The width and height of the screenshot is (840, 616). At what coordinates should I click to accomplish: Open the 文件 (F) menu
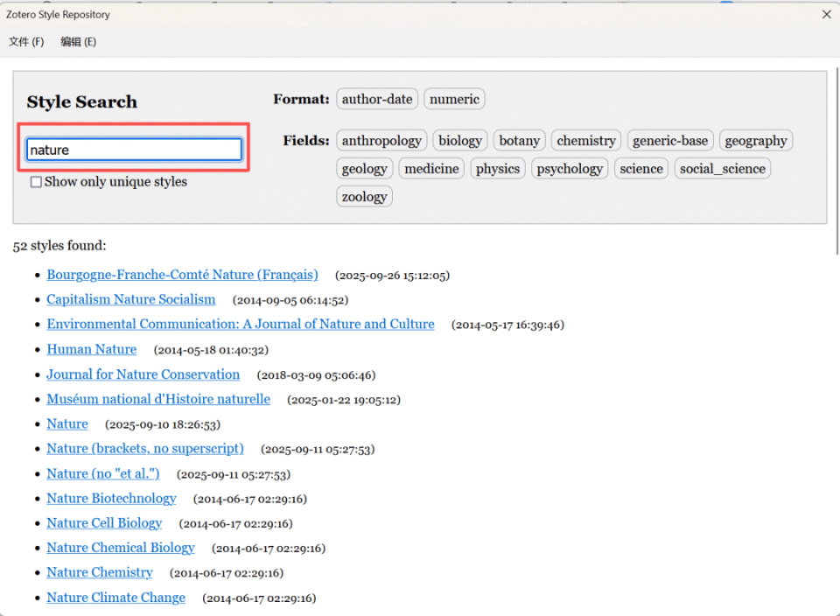pyautogui.click(x=26, y=42)
